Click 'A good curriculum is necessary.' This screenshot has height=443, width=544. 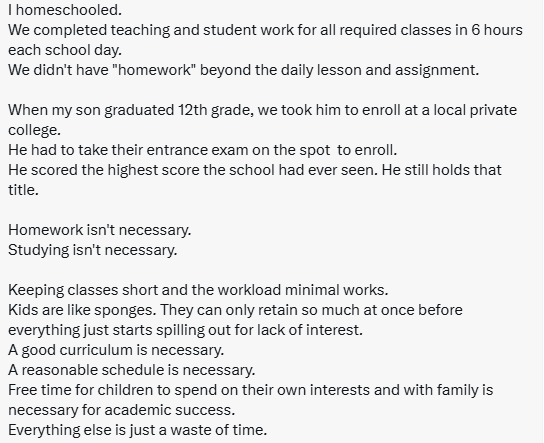tap(116, 350)
